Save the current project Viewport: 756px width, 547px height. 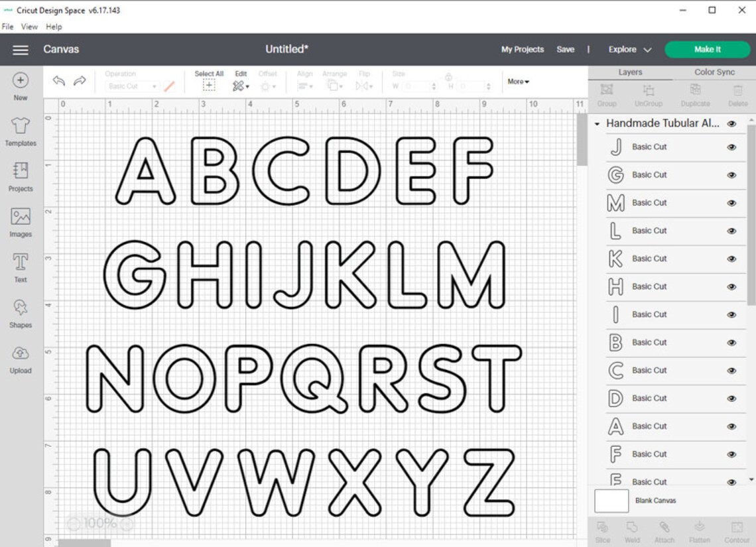click(566, 49)
